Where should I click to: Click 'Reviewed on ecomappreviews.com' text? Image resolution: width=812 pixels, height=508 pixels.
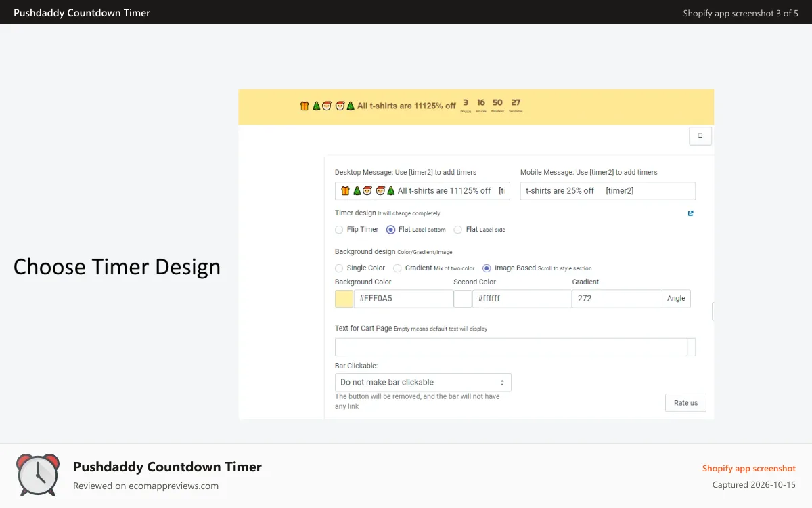coord(145,486)
